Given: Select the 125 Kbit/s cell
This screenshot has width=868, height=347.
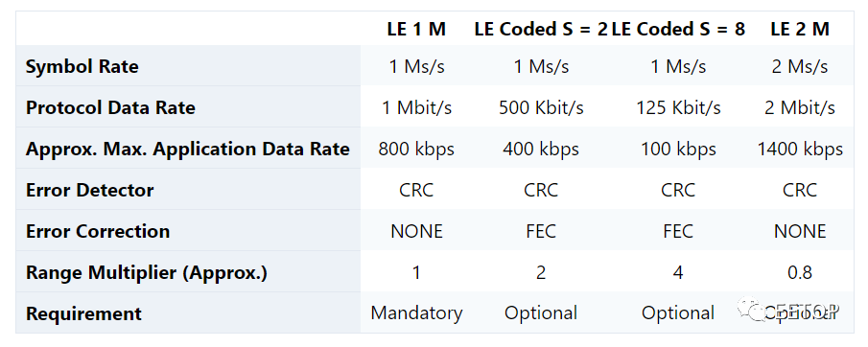Looking at the screenshot, I should pos(678,107).
